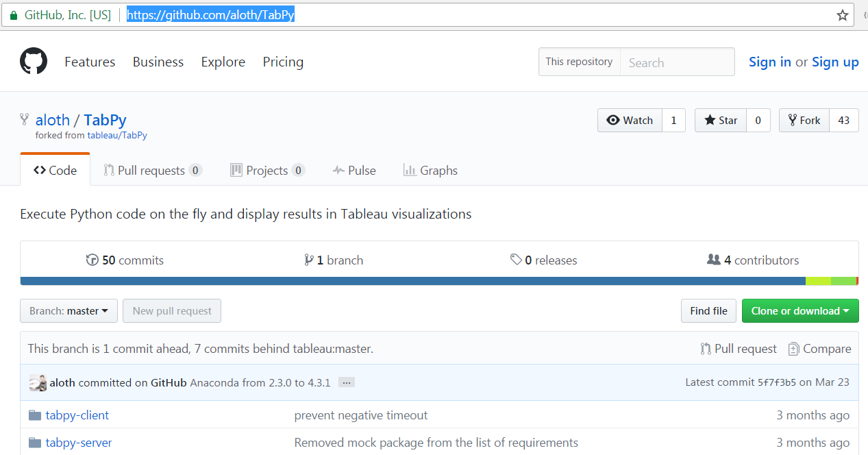Open the Code tab
Image resolution: width=868 pixels, height=455 pixels.
[x=55, y=170]
